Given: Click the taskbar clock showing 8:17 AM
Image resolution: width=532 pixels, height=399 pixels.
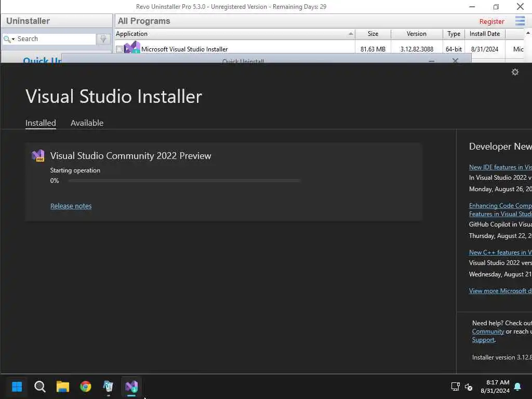Looking at the screenshot, I should tap(495, 387).
